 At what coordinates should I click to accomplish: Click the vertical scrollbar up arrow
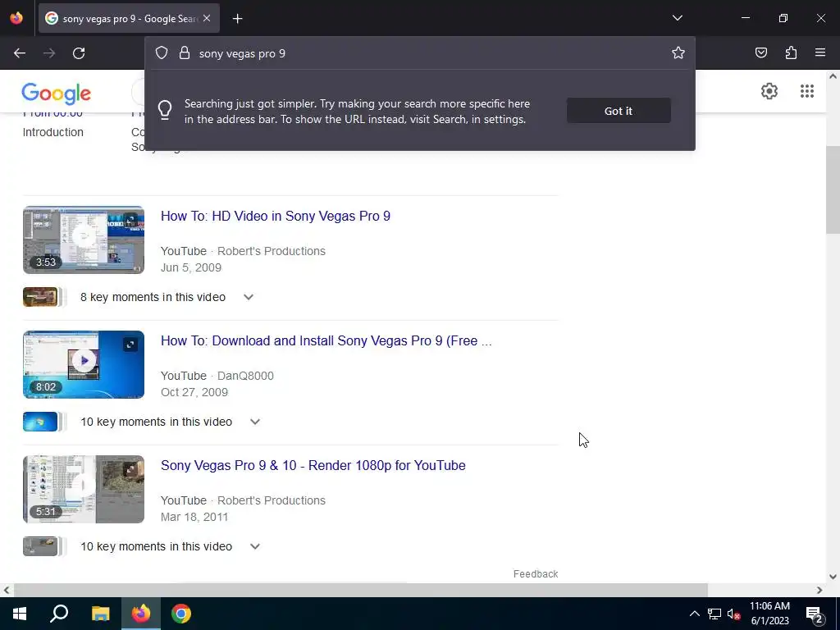(x=833, y=76)
